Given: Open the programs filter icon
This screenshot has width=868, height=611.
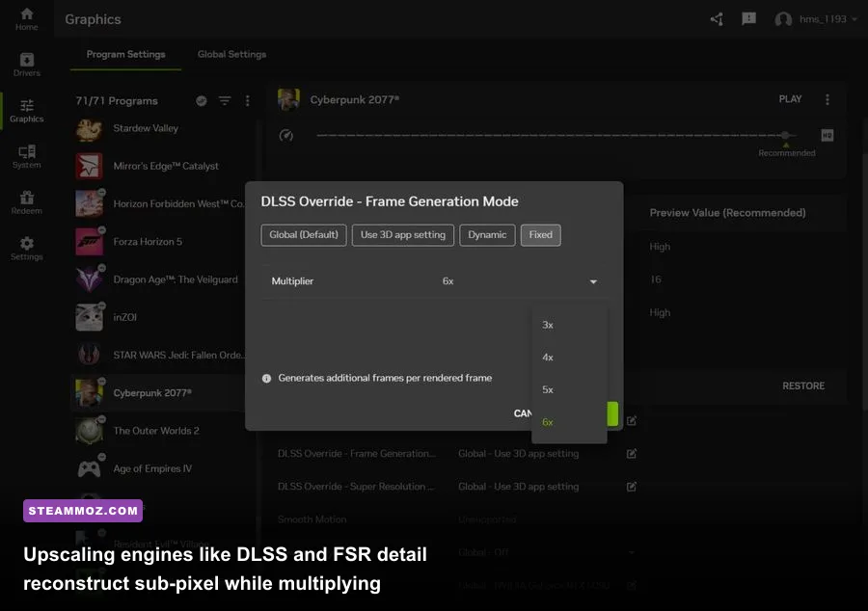Looking at the screenshot, I should pyautogui.click(x=224, y=100).
